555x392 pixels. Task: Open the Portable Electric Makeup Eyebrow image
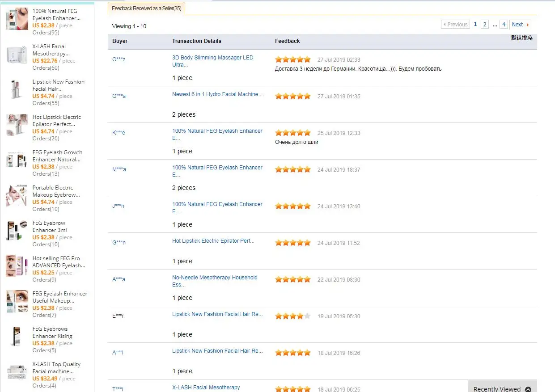(x=17, y=195)
